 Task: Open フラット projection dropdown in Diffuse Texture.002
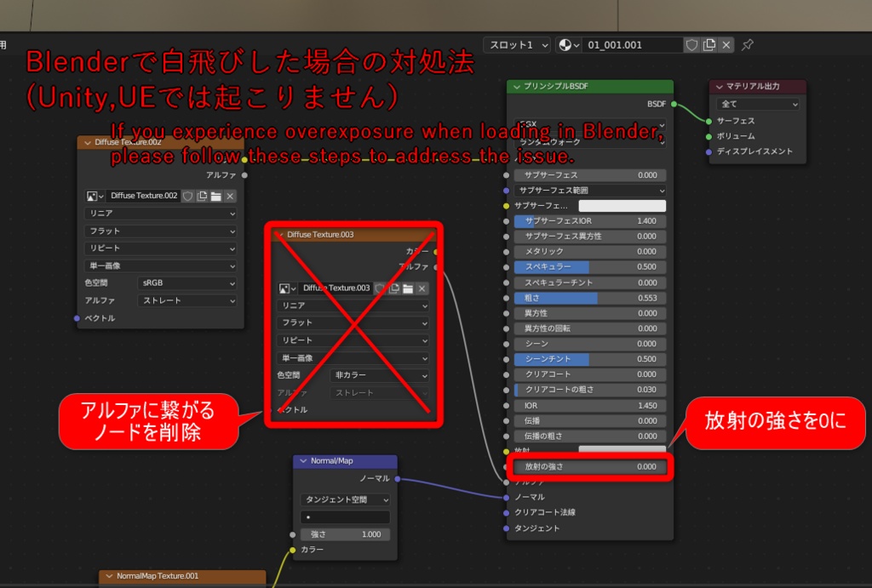(x=160, y=231)
